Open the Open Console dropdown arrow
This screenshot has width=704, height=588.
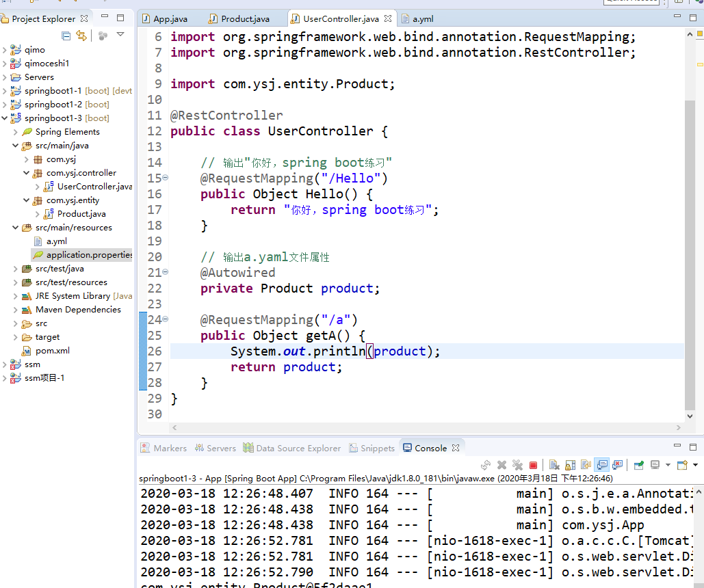696,465
